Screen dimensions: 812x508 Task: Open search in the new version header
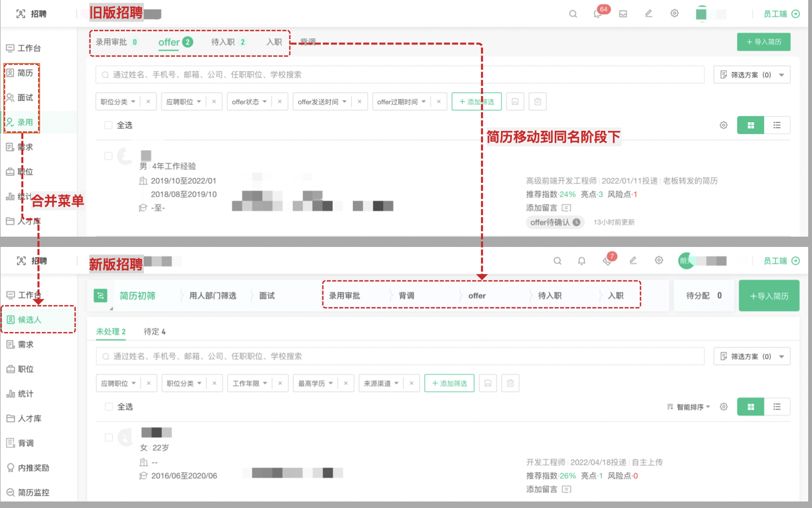[x=557, y=261]
